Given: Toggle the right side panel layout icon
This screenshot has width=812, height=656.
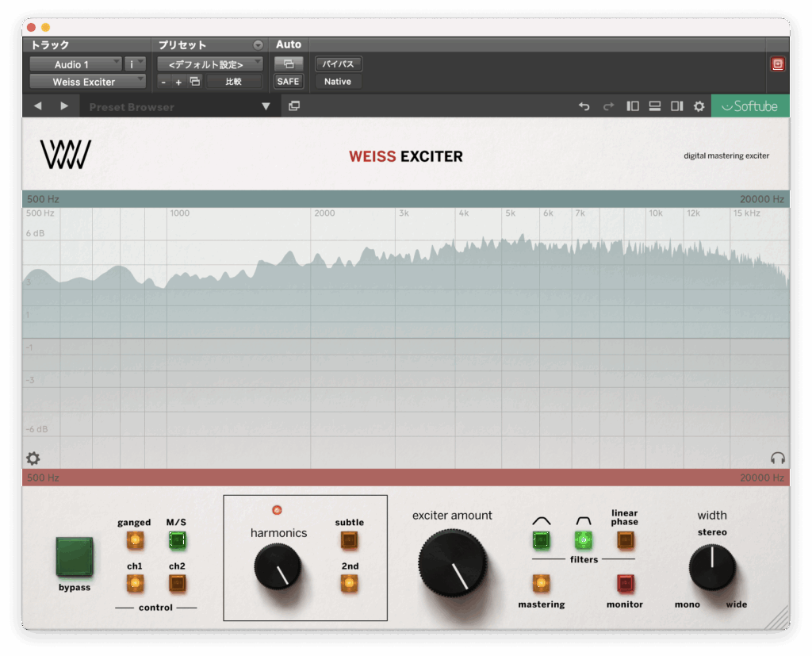Looking at the screenshot, I should click(677, 106).
